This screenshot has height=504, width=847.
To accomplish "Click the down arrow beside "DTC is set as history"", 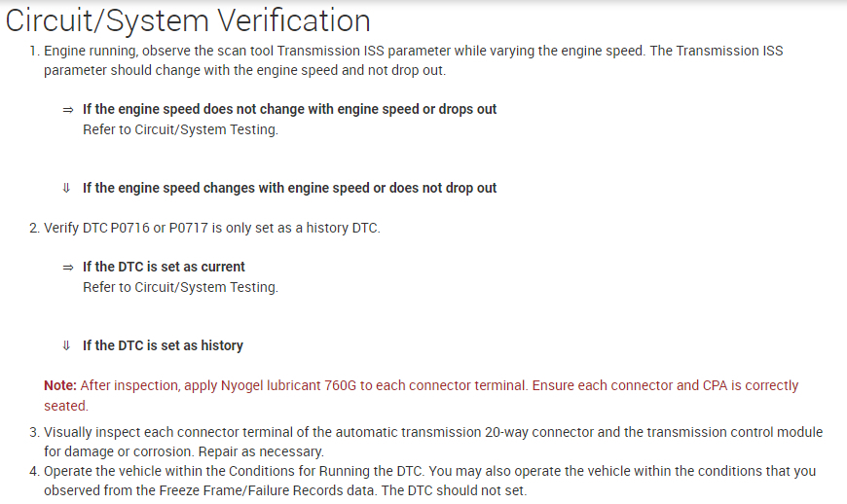I will [x=67, y=345].
